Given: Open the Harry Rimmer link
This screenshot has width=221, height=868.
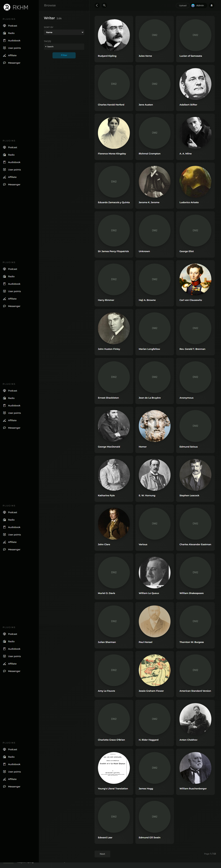Looking at the screenshot, I should pos(106,300).
